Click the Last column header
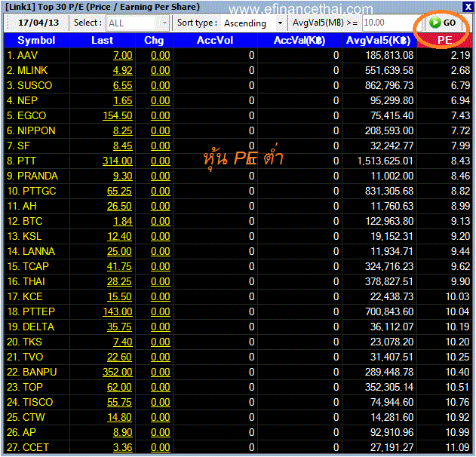The width and height of the screenshot is (476, 457). click(103, 41)
